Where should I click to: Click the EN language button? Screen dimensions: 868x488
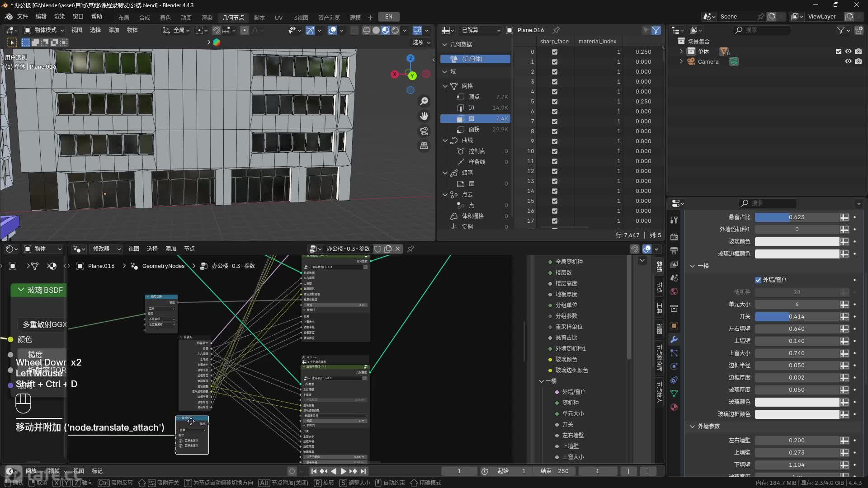coord(389,17)
